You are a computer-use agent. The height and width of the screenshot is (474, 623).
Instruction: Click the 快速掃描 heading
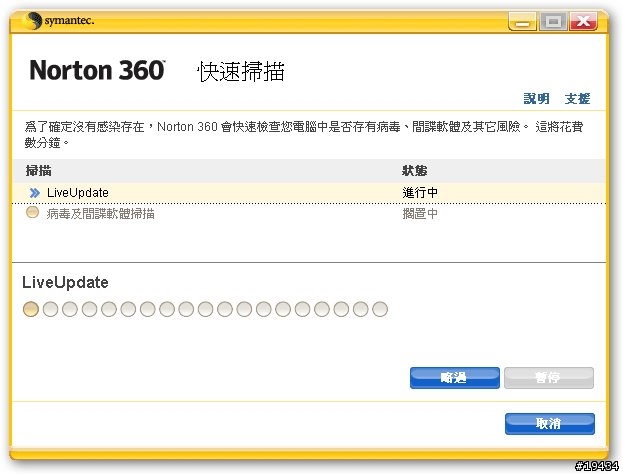[241, 72]
